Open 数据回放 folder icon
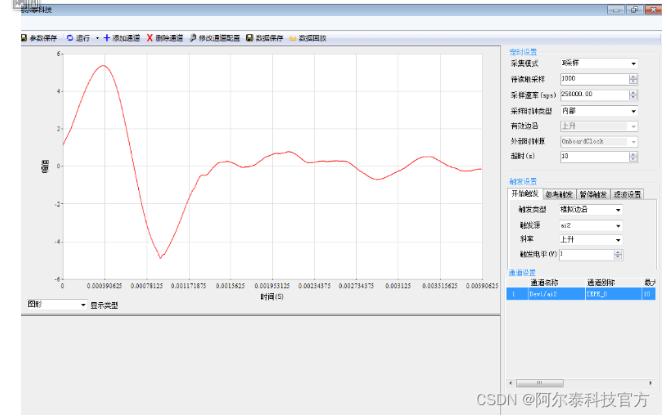The width and height of the screenshot is (668, 420). [293, 38]
